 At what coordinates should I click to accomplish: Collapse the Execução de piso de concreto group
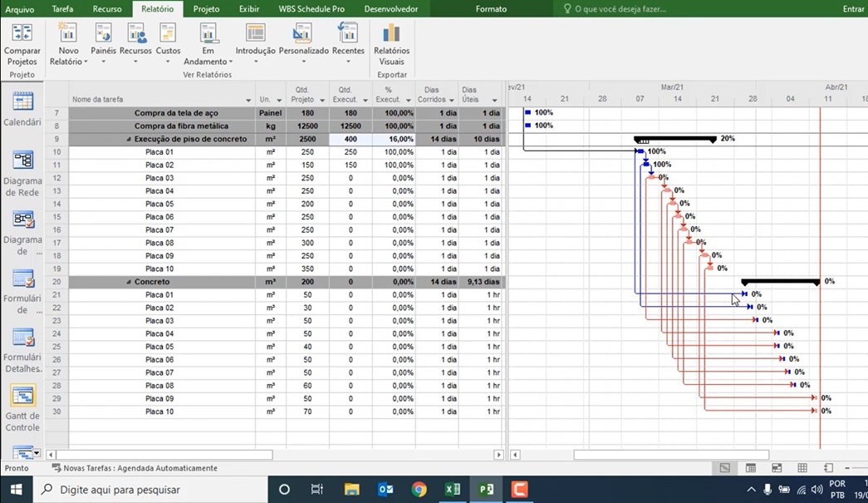point(129,140)
